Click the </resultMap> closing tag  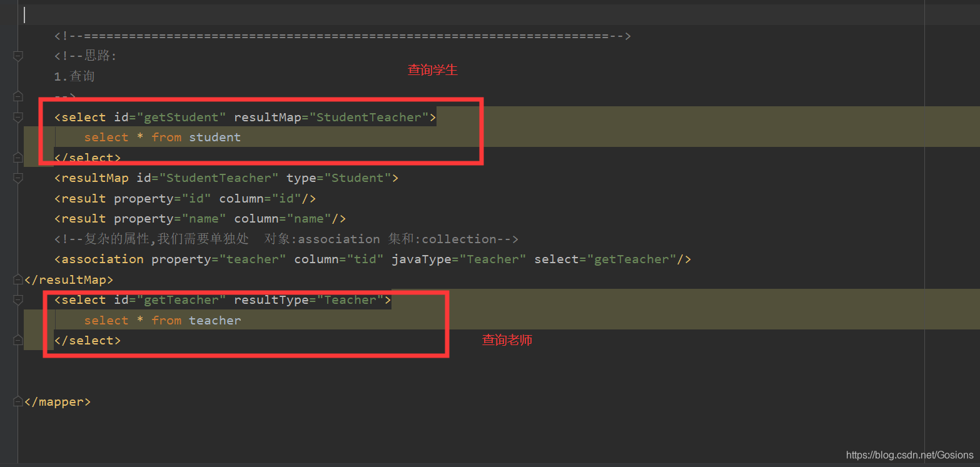click(69, 279)
